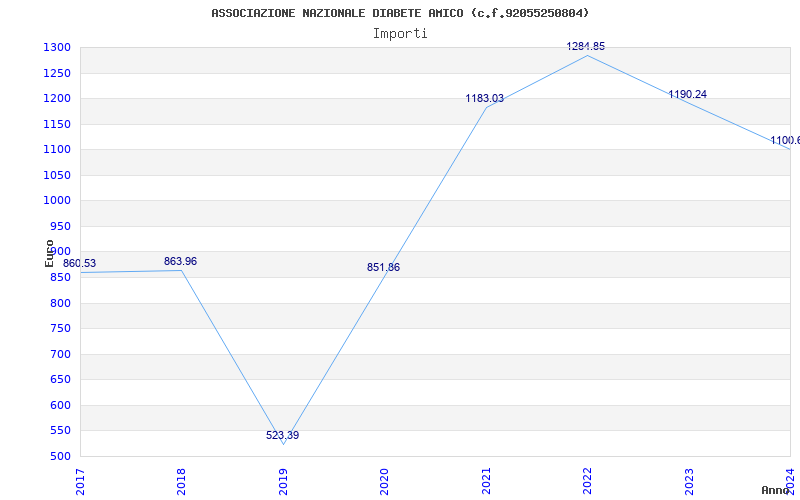Click the Importi subtitle
This screenshot has width=800, height=500.
pyautogui.click(x=400, y=34)
